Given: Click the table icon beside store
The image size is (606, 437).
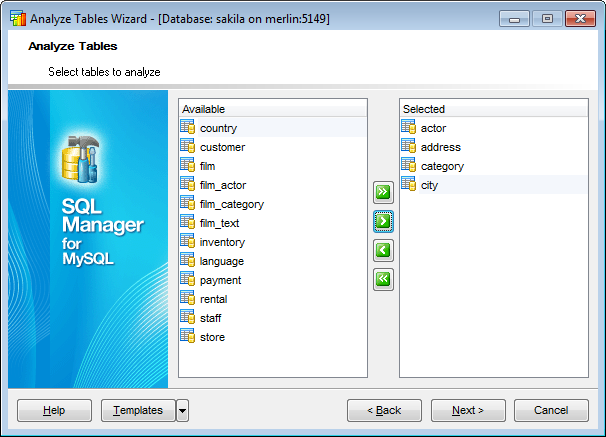Looking at the screenshot, I should [x=188, y=336].
